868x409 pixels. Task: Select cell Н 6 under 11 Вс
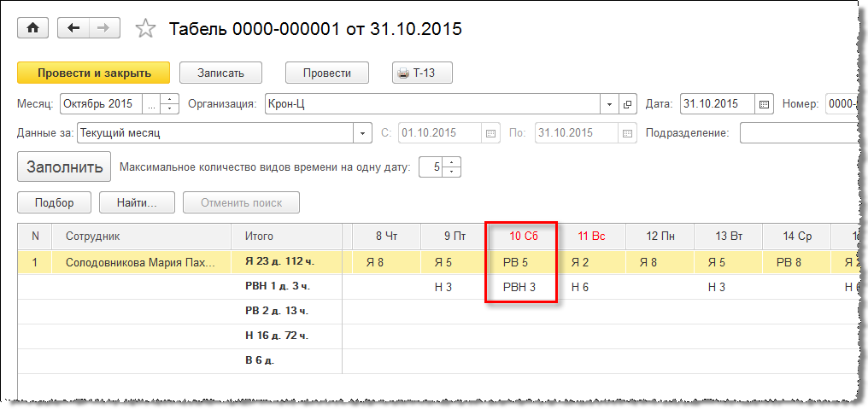pyautogui.click(x=592, y=287)
